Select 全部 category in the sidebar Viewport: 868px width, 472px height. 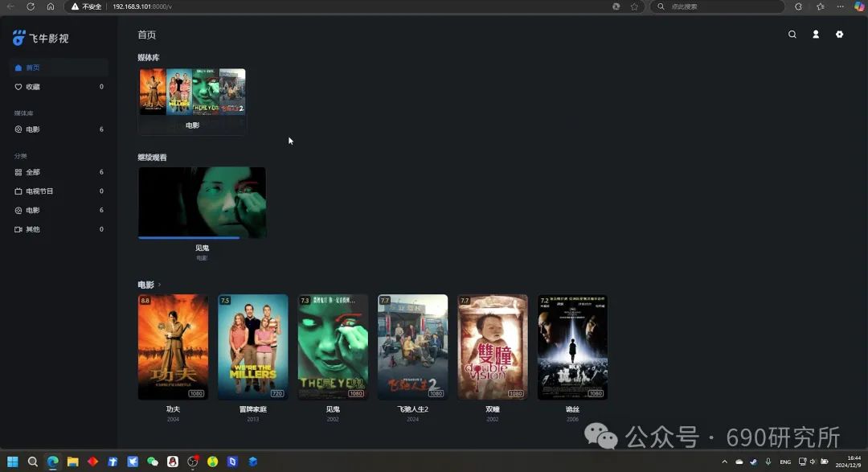point(59,172)
